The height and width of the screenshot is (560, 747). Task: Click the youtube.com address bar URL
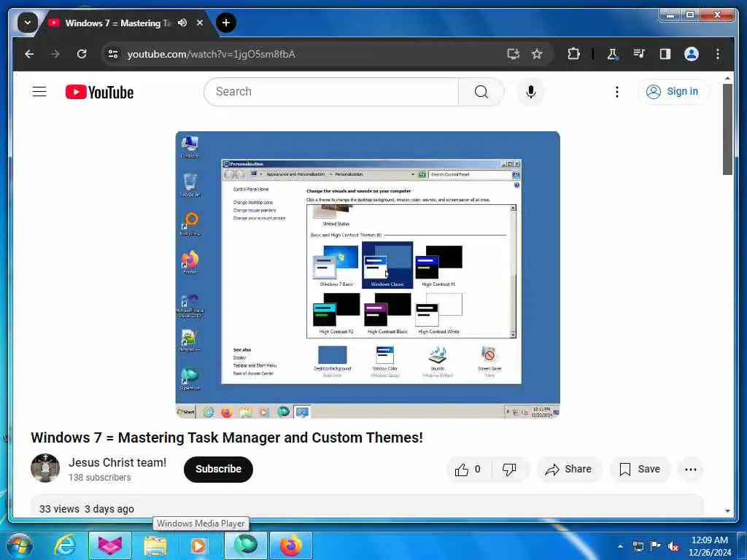point(211,54)
